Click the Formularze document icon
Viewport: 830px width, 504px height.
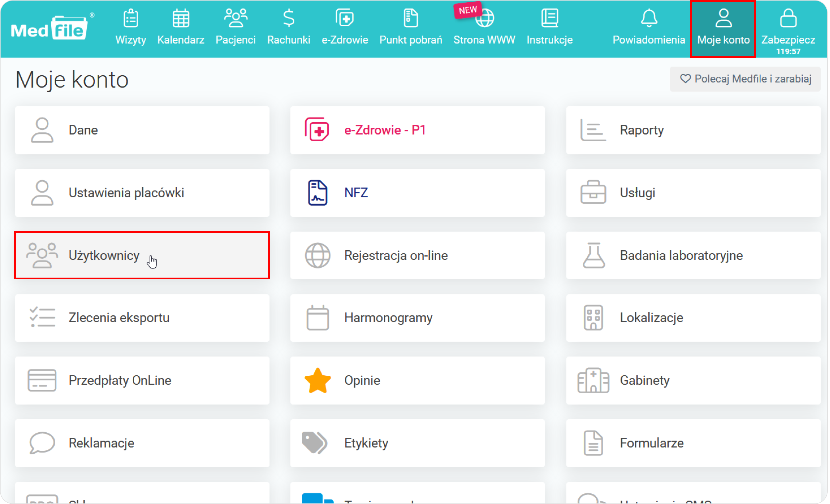click(x=593, y=443)
